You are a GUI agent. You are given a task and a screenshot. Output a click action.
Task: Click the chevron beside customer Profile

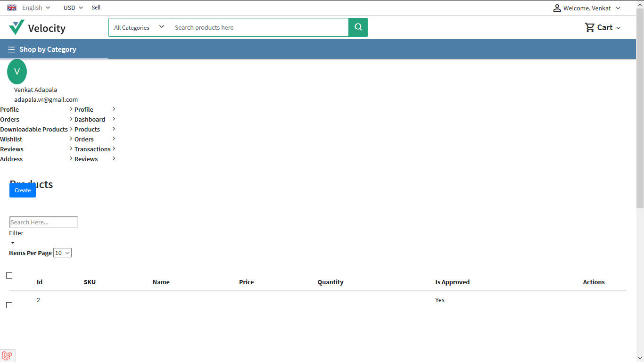click(71, 109)
